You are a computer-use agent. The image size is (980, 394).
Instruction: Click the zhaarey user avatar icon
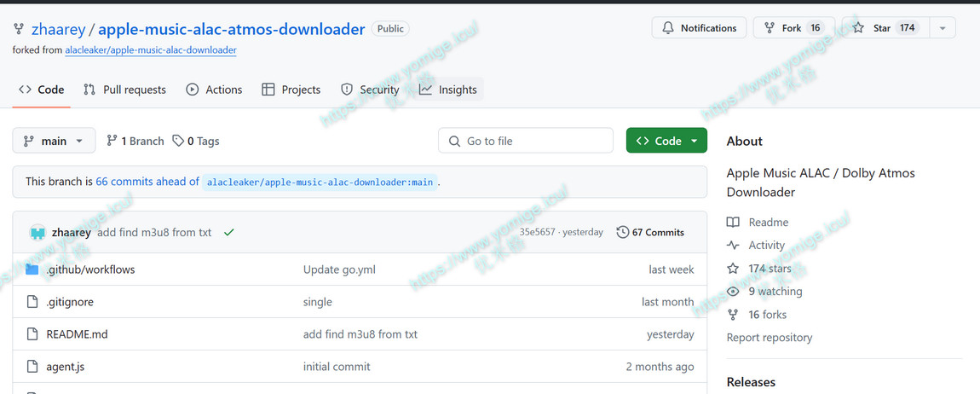pyautogui.click(x=37, y=233)
